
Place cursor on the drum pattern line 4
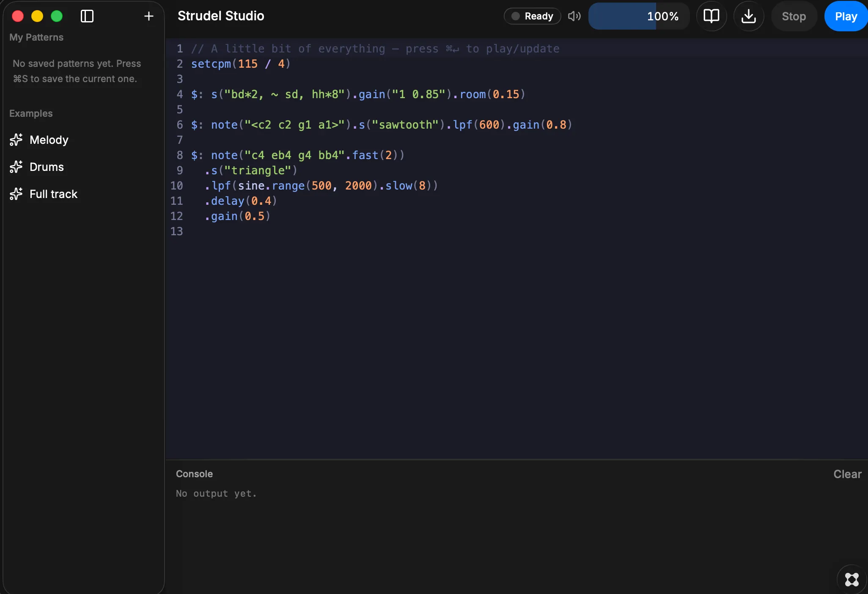click(x=358, y=94)
